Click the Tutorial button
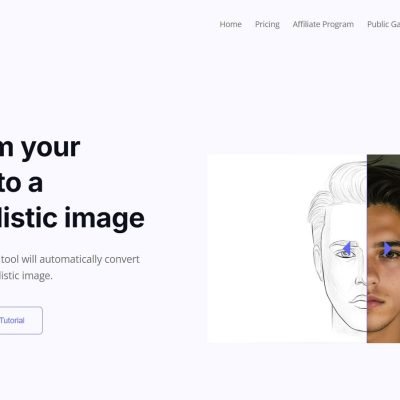This screenshot has width=400, height=400. (20, 320)
